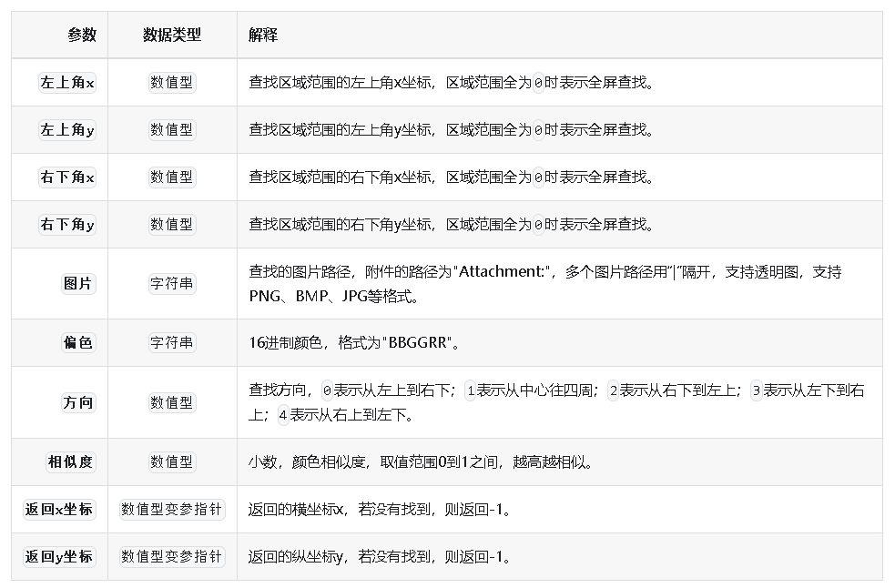
Task: Click 数值型变参指针 in the 返回x坐标 row
Action: [172, 509]
